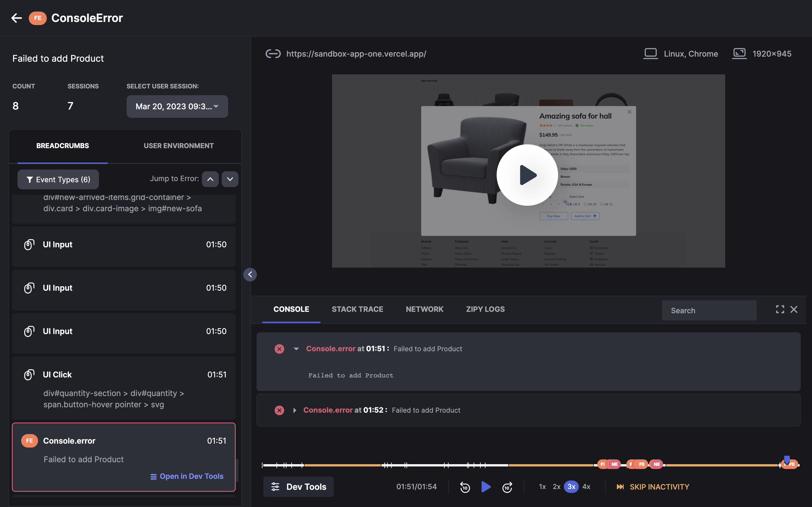Click the session URL link icon

[273, 54]
